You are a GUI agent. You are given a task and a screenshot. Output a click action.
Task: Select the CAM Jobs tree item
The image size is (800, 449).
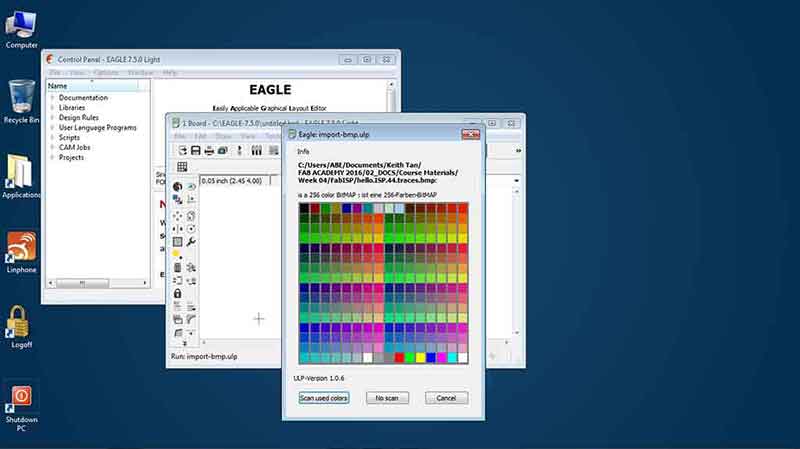[74, 147]
